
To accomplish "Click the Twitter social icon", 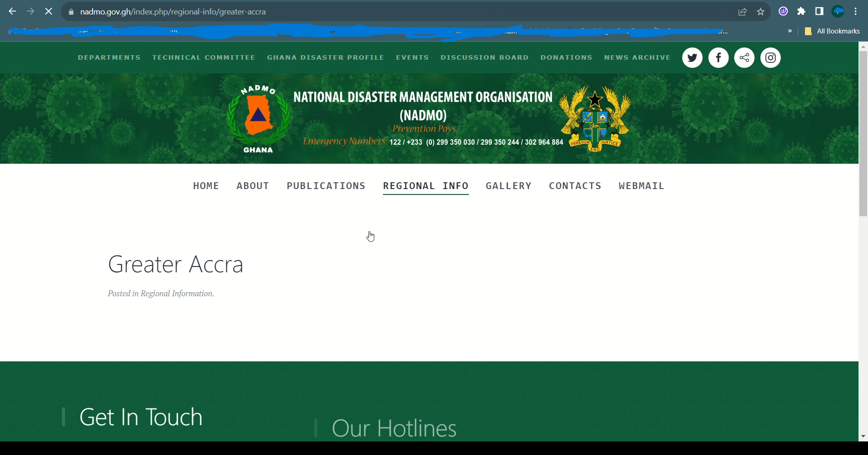I will click(x=692, y=58).
